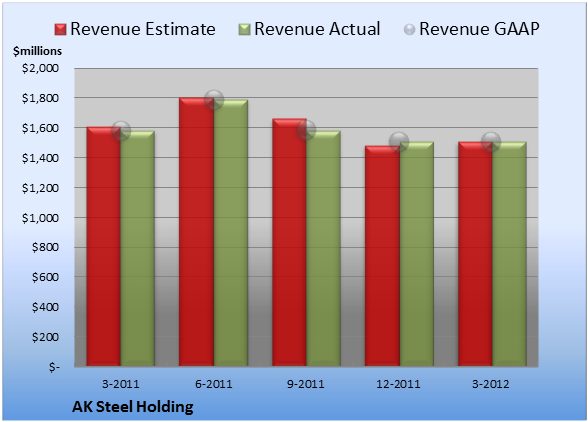The height and width of the screenshot is (422, 588).
Task: Click the '$1,600' axis value
Action: click(40, 128)
